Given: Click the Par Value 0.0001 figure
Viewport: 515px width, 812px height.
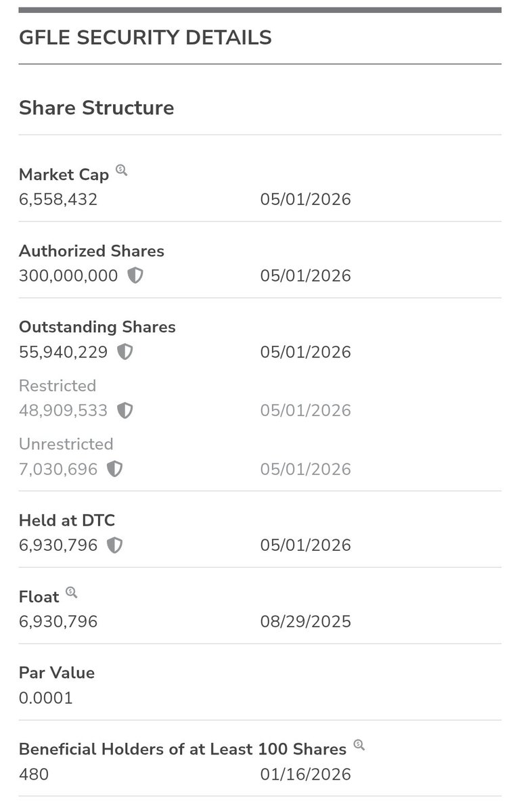Looking at the screenshot, I should [x=46, y=698].
